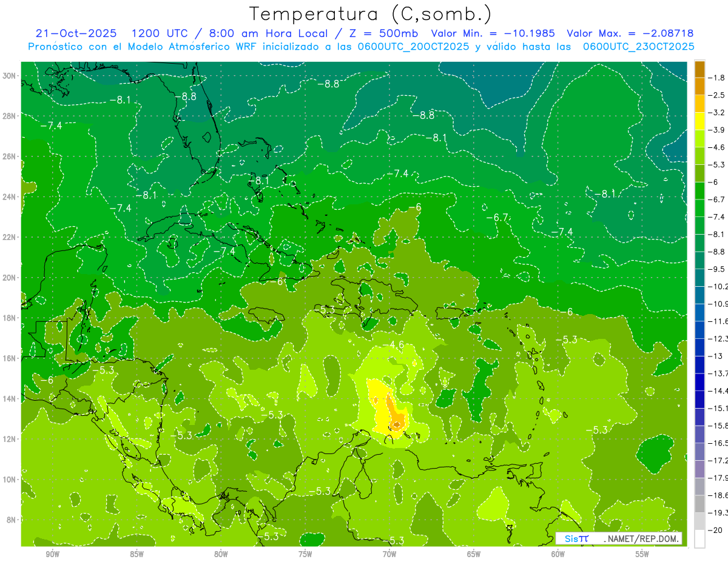Click the title 'Temperatura (C,somb.)'

(371, 14)
